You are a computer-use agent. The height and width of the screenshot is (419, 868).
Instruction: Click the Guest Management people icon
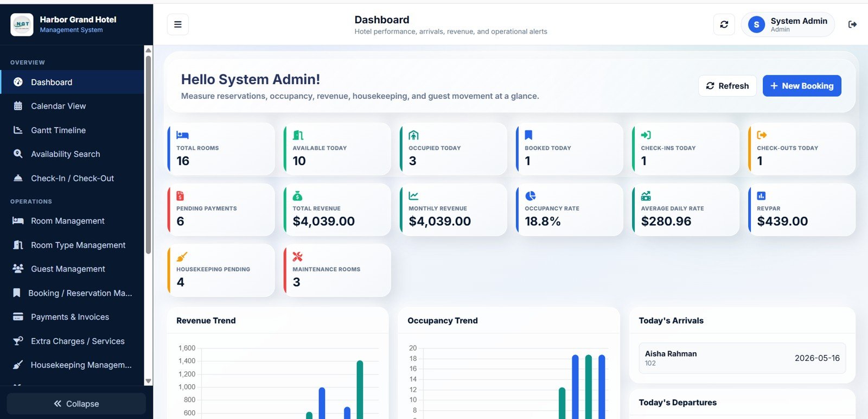pos(18,269)
